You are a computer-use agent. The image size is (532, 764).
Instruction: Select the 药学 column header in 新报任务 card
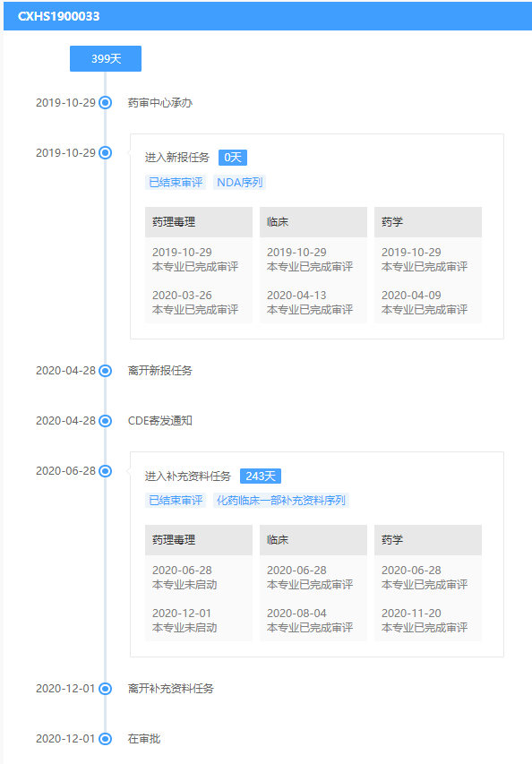[428, 222]
